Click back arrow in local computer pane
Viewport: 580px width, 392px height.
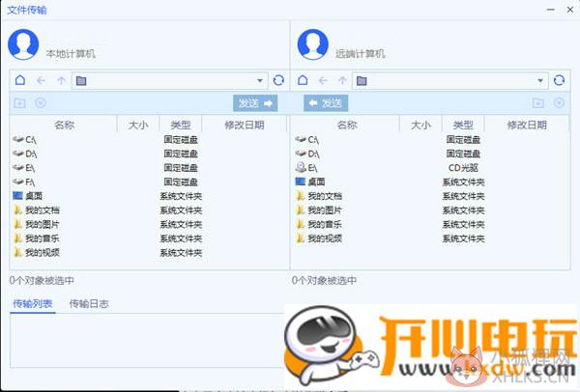click(x=41, y=80)
